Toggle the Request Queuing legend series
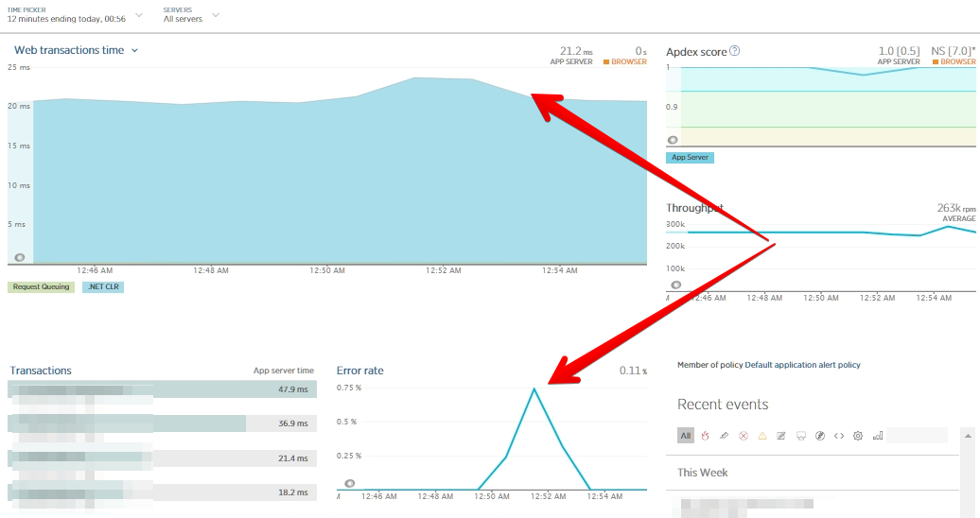Screen dimensions: 980x518 (x=42, y=286)
